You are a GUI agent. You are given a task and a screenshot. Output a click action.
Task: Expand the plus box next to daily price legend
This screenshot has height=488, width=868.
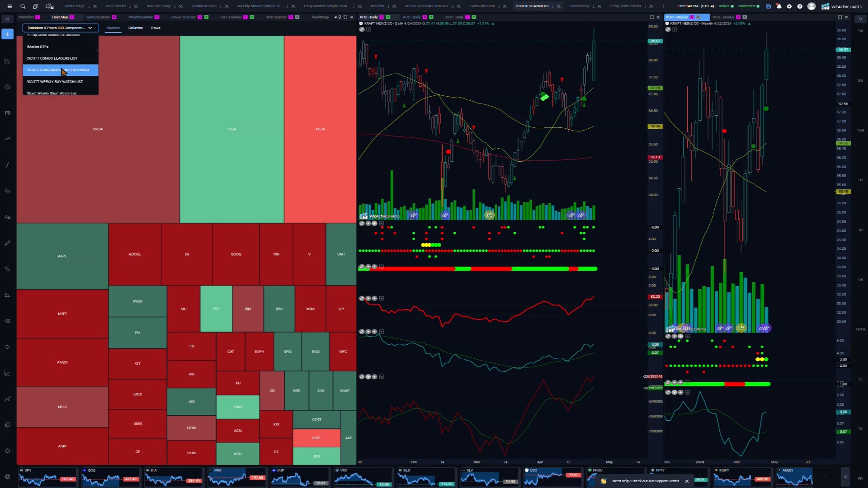(368, 29)
